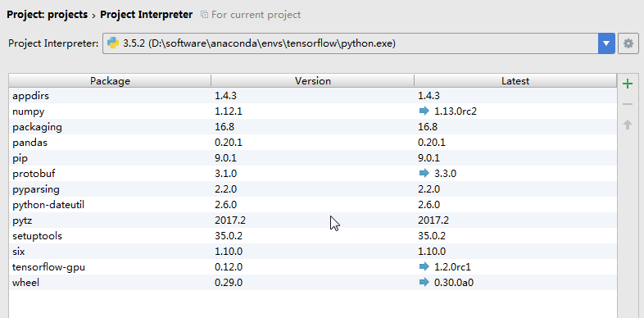644x318 pixels.
Task: Open interpreter settings gear button
Action: [x=628, y=43]
